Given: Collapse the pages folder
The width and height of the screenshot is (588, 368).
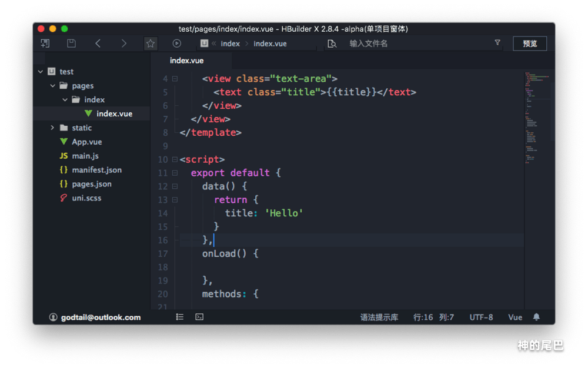Looking at the screenshot, I should 53,86.
